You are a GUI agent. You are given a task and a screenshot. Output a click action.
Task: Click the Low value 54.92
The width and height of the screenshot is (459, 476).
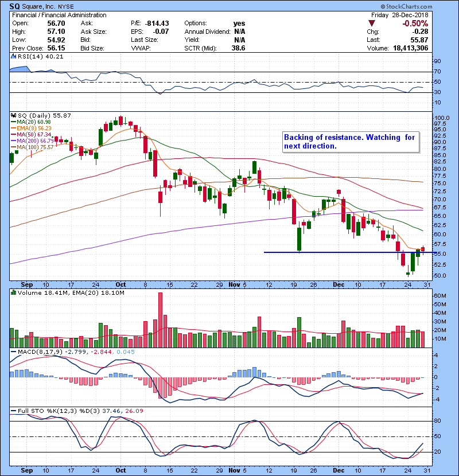[x=56, y=40]
